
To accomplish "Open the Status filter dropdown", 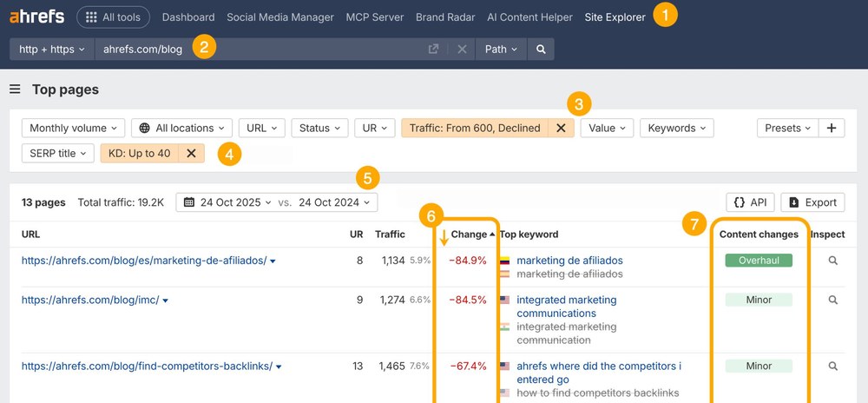I will point(319,128).
